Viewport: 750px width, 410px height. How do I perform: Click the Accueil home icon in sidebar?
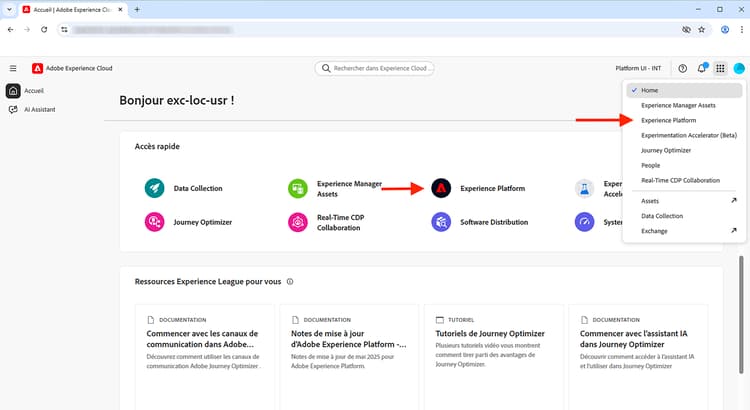(x=13, y=90)
